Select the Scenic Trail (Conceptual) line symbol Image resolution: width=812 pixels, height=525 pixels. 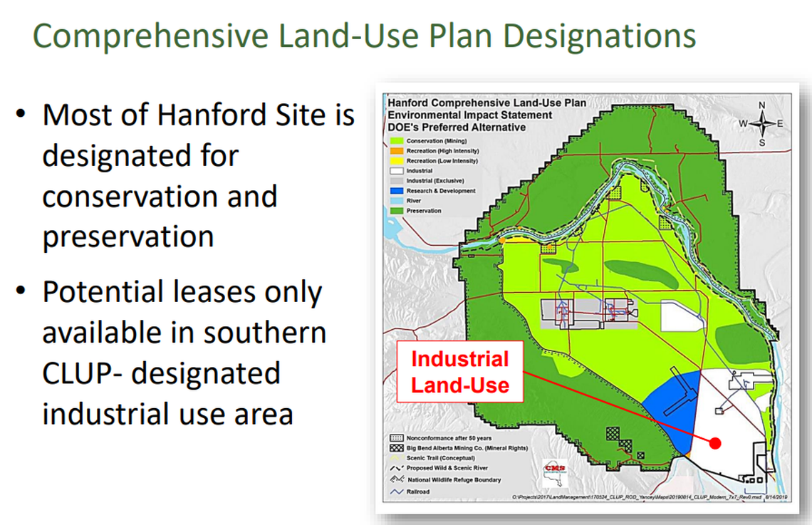[396, 458]
